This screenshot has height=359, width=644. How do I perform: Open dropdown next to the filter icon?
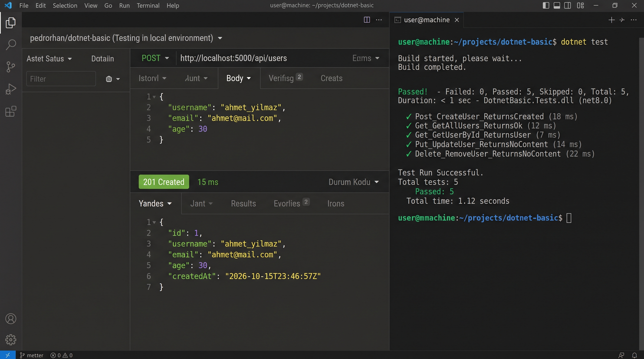(118, 79)
